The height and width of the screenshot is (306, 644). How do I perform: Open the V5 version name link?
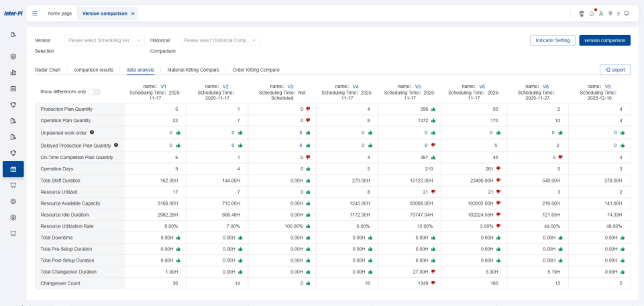418,87
